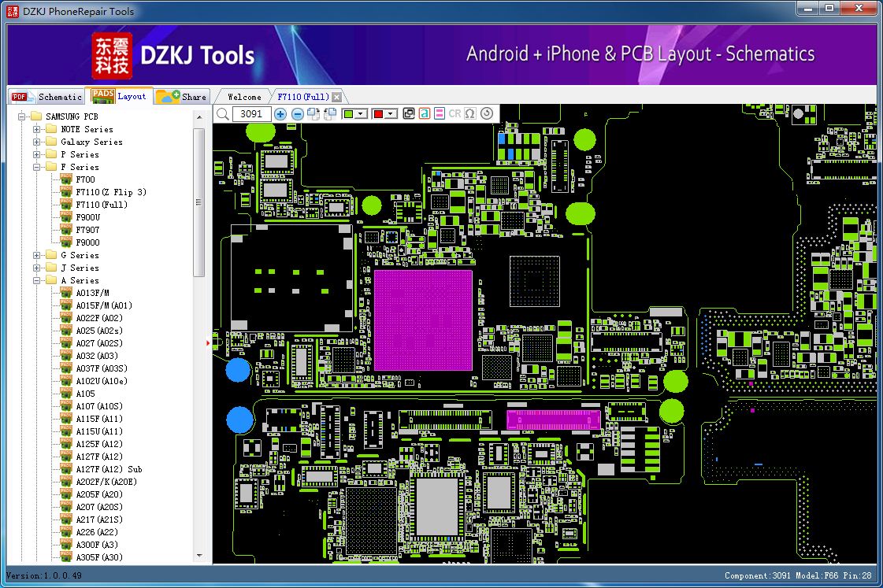The width and height of the screenshot is (883, 588).
Task: Collapse the F Series folder
Action: point(36,167)
